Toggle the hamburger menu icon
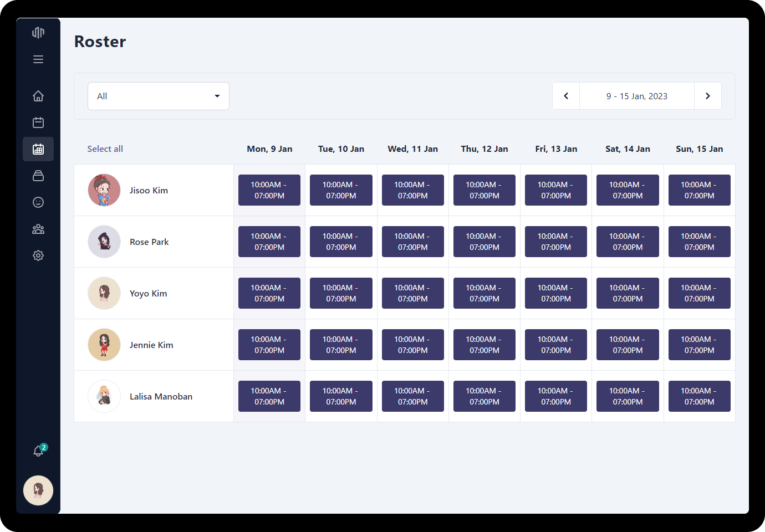Screen dimensions: 765x532 pos(38,59)
